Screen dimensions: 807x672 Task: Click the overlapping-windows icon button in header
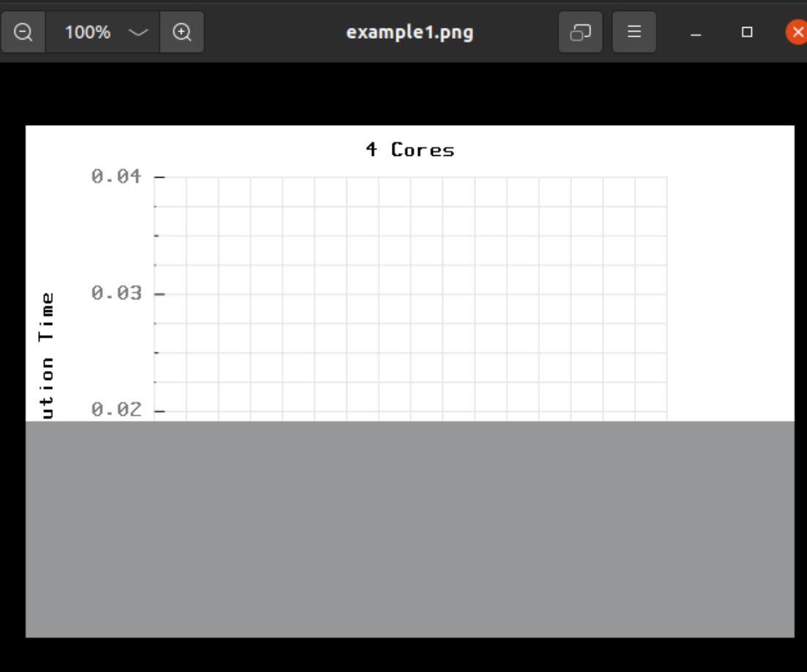coord(581,32)
